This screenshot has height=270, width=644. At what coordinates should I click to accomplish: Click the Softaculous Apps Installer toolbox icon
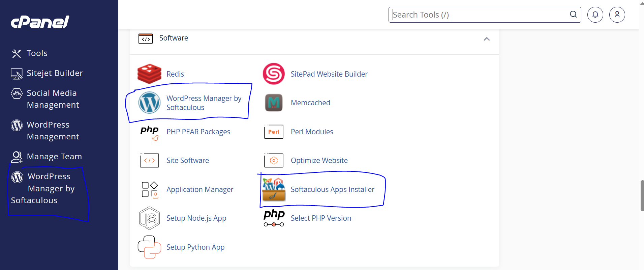pyautogui.click(x=274, y=189)
